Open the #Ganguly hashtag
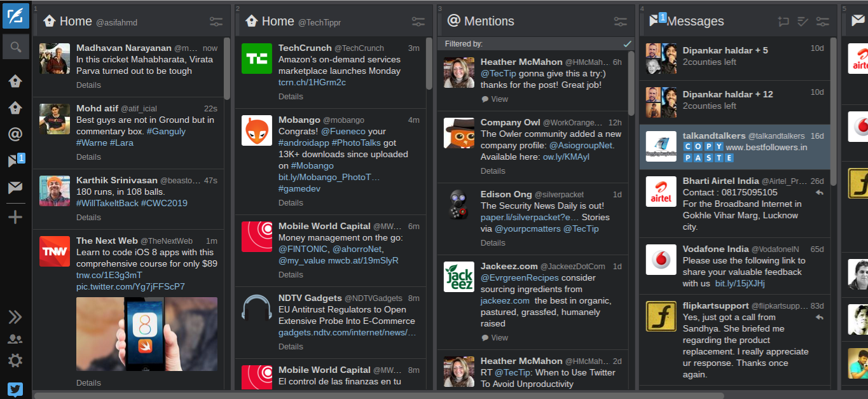 166,131
